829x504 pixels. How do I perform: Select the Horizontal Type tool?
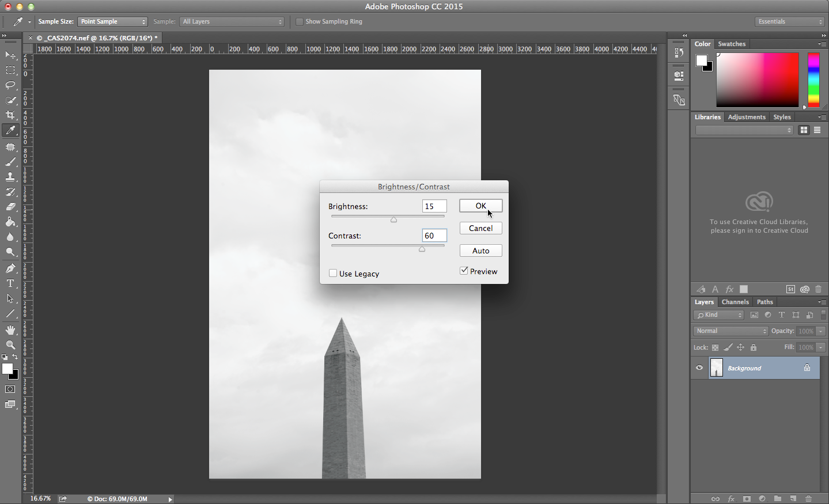coord(10,283)
